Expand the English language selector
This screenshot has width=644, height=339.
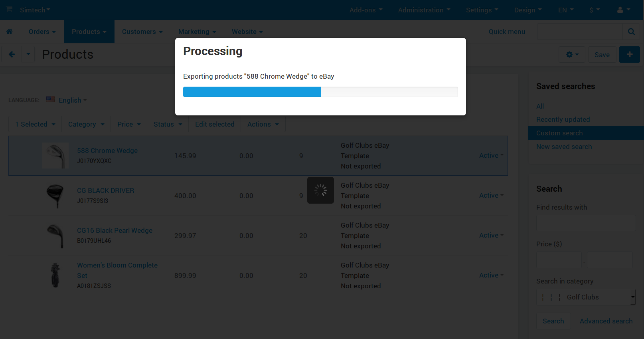73,100
